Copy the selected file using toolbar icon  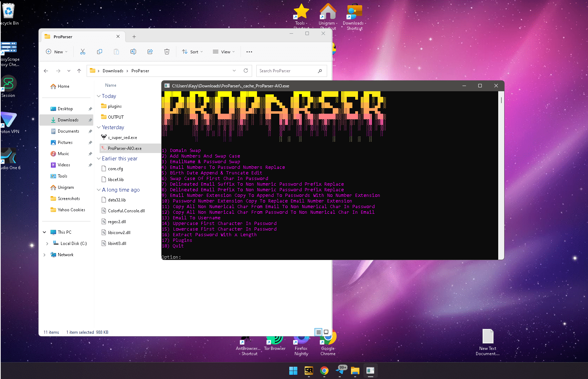pyautogui.click(x=100, y=52)
